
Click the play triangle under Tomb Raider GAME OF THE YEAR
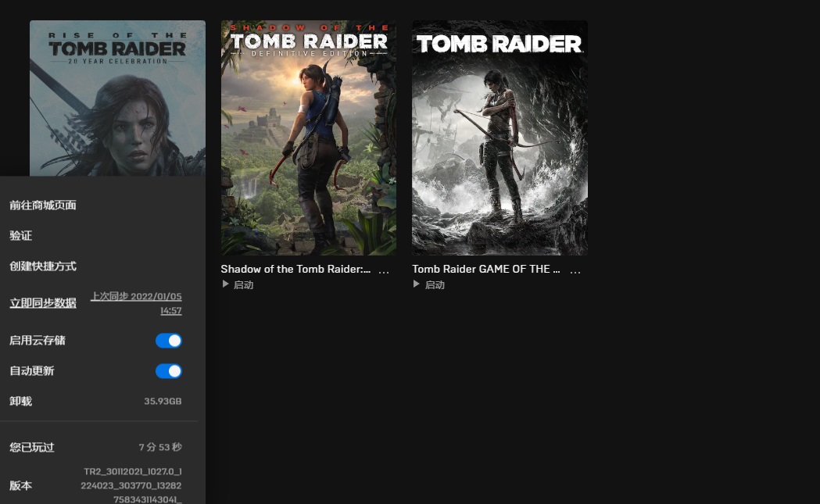click(417, 284)
